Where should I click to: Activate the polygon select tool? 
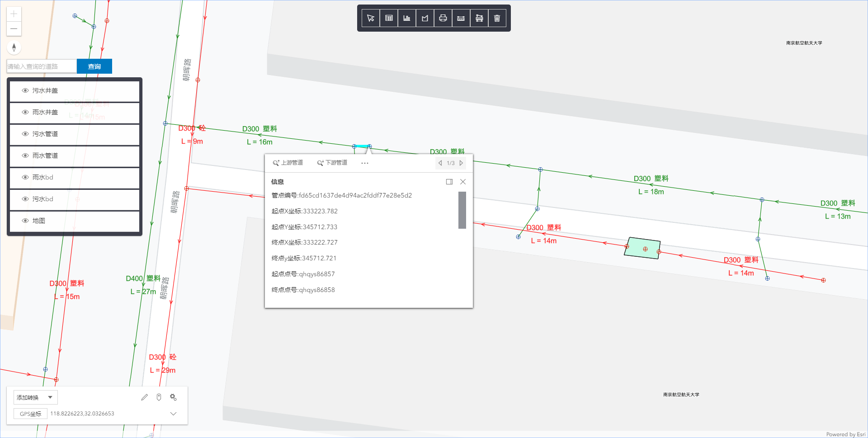425,18
